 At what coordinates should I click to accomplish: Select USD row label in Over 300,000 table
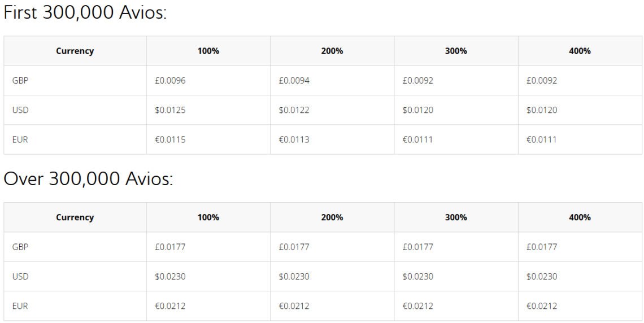pos(20,277)
